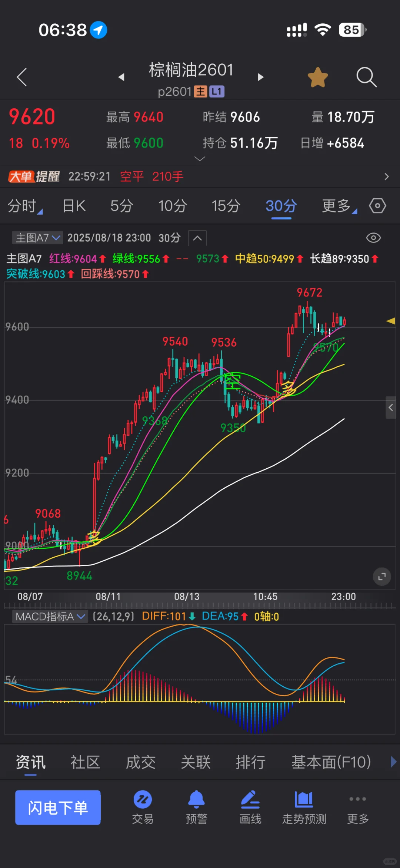Screen dimensions: 400x868
Task: Tap the 最低 9600 value
Action: [x=149, y=143]
